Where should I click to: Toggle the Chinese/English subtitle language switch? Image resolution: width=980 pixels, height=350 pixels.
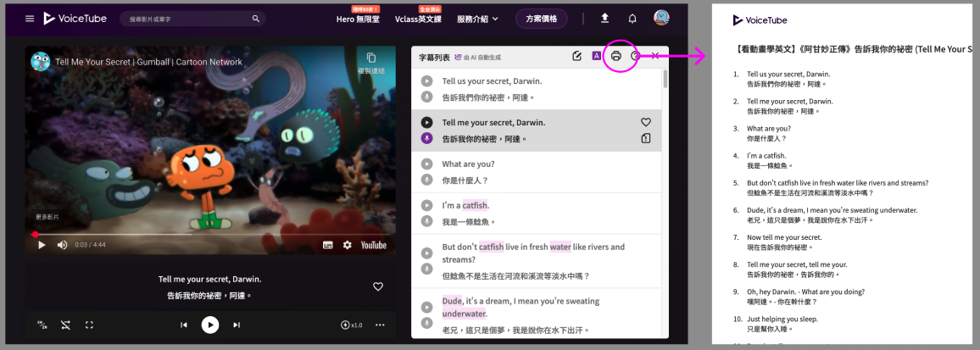42,325
